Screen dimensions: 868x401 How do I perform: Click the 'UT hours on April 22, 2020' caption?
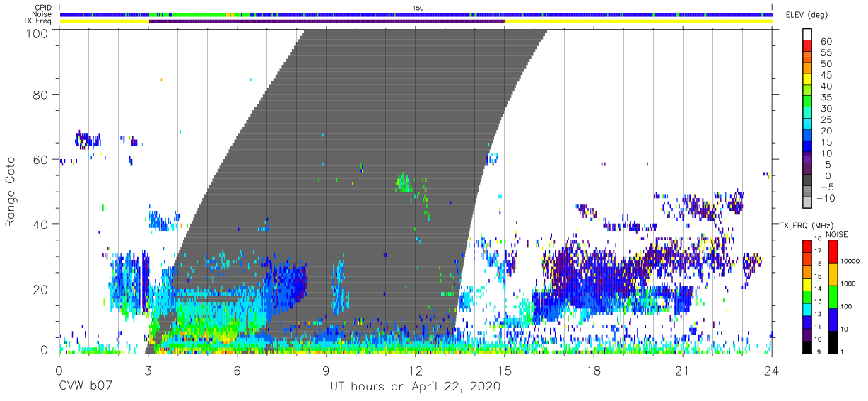point(415,387)
